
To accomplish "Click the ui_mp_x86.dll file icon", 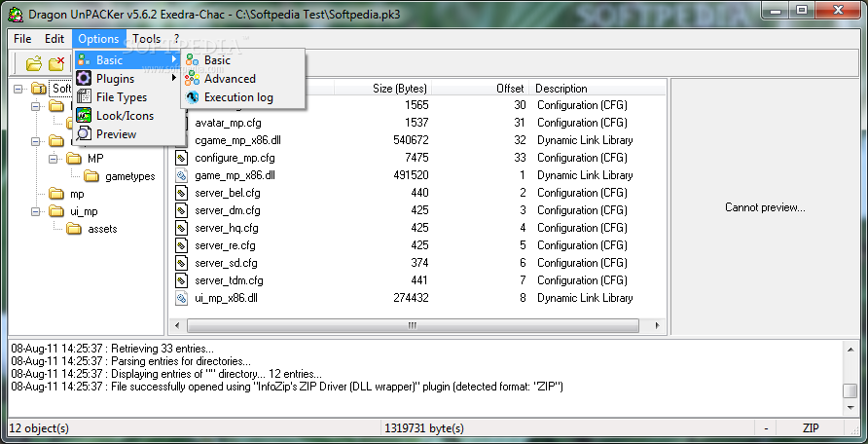I will tap(182, 298).
